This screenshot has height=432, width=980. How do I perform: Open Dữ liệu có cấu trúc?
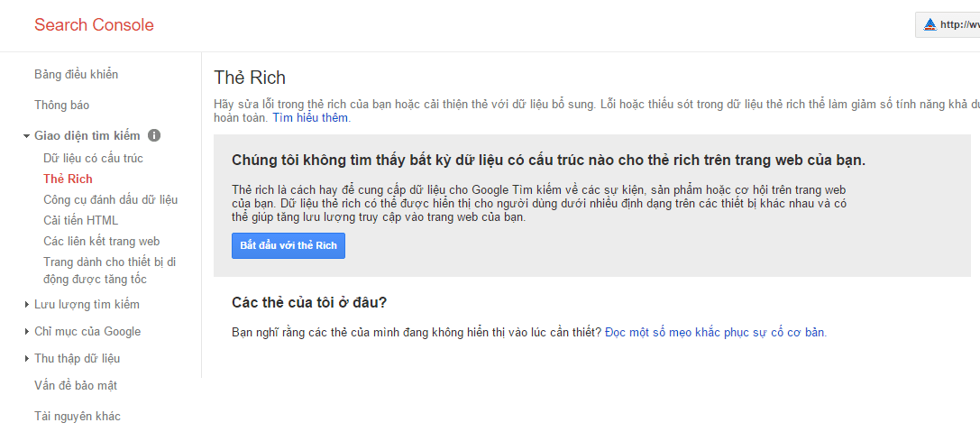(x=93, y=158)
